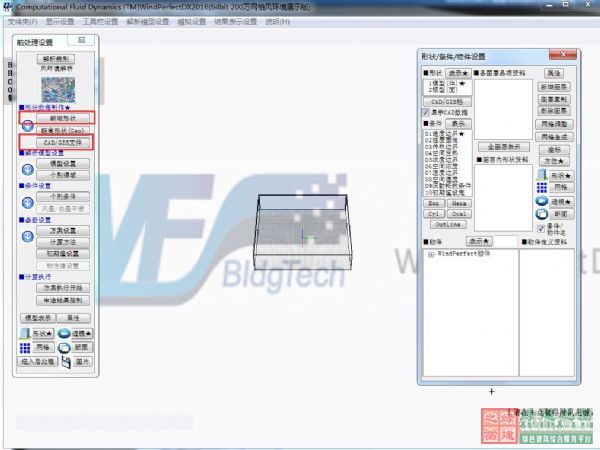Click the blue arrow icon beside 模型设置
This screenshot has height=450, width=600.
coord(27,169)
